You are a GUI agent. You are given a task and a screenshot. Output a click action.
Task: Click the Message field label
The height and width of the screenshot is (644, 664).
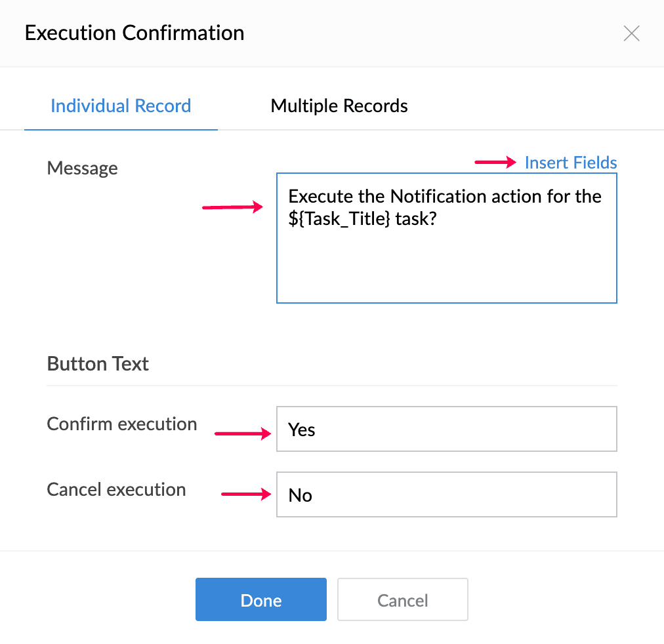point(83,169)
